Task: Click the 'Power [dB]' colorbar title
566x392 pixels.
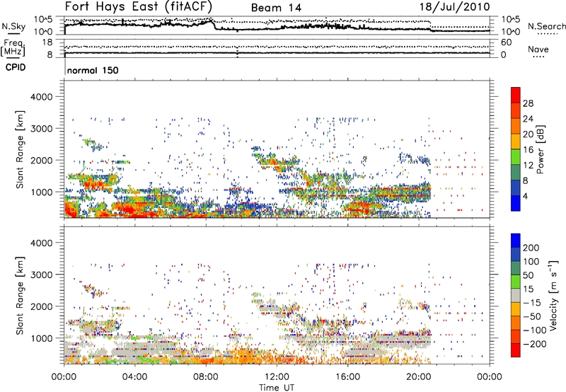Action: pos(540,149)
